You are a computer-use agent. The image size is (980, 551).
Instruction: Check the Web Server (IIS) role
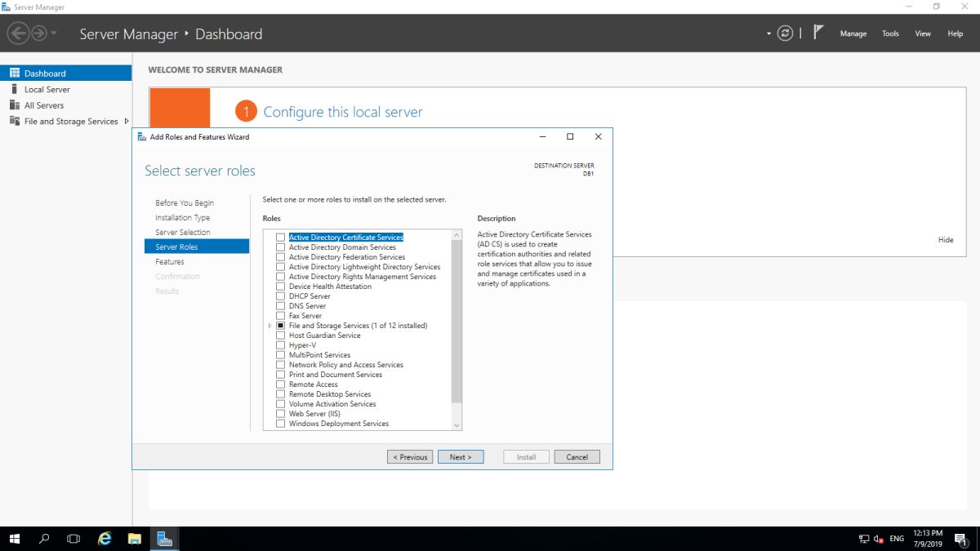coord(281,414)
